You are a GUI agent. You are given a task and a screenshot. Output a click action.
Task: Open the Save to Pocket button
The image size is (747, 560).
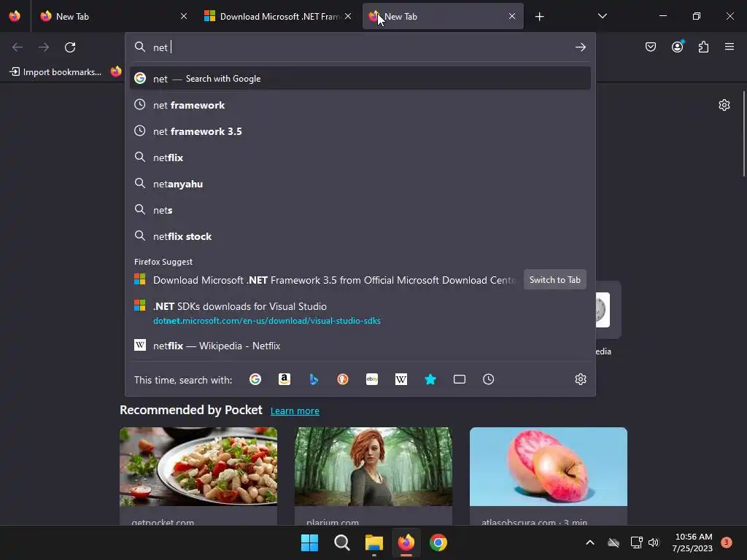point(651,47)
